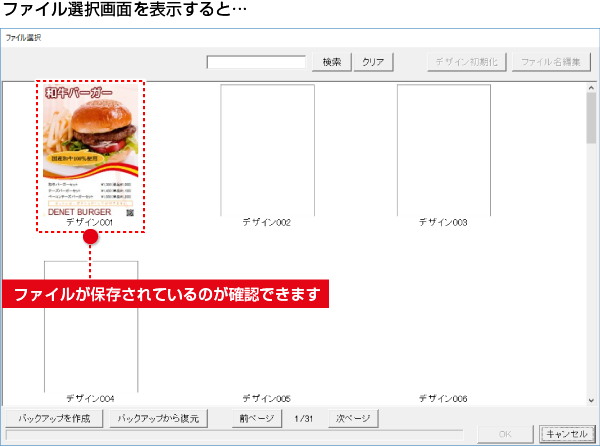
Task: Click the vertical scrollbar thumb
Action: pyautogui.click(x=592, y=118)
